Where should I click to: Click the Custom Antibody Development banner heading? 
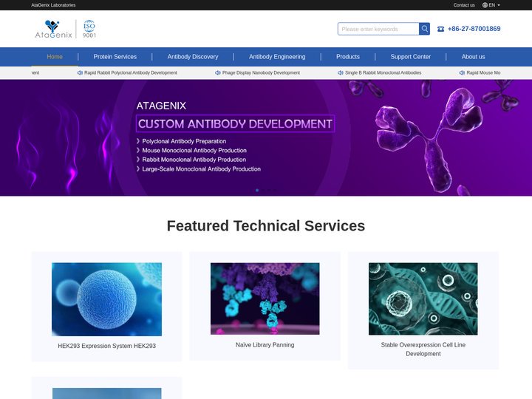coord(235,123)
